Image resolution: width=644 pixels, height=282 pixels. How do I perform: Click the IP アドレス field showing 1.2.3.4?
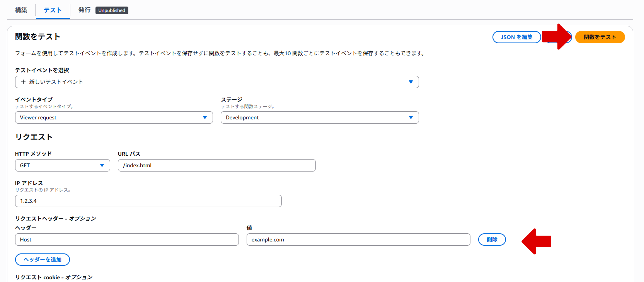click(x=148, y=201)
